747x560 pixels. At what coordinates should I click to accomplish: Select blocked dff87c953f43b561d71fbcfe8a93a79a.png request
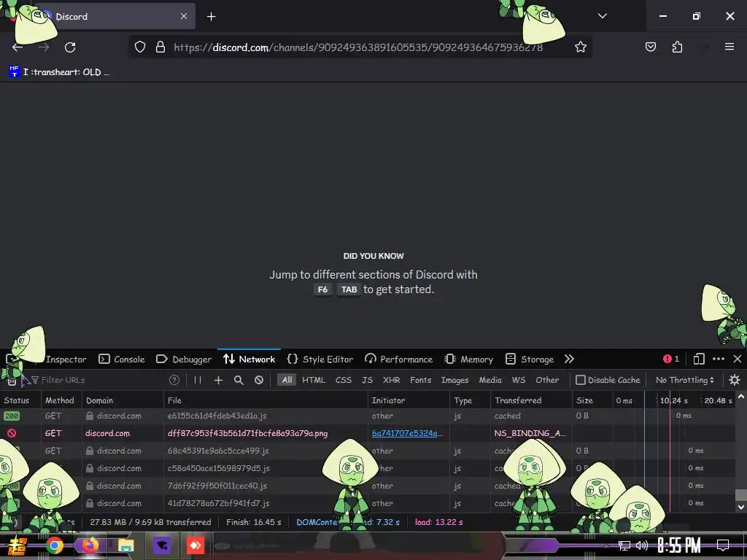coord(368,433)
